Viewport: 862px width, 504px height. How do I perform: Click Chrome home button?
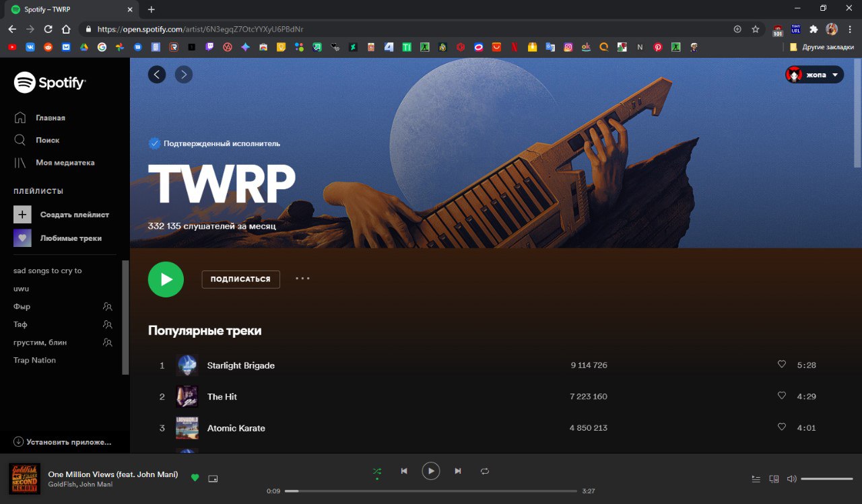[66, 29]
